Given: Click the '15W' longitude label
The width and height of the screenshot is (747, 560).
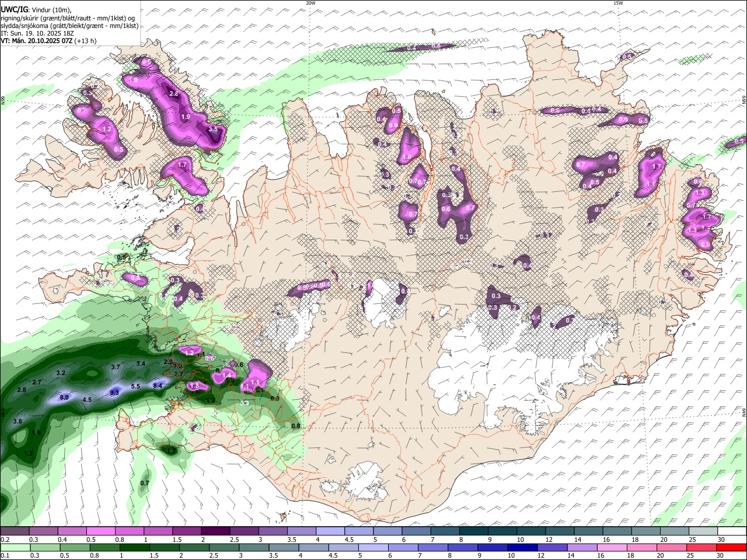Looking at the screenshot, I should point(618,3).
